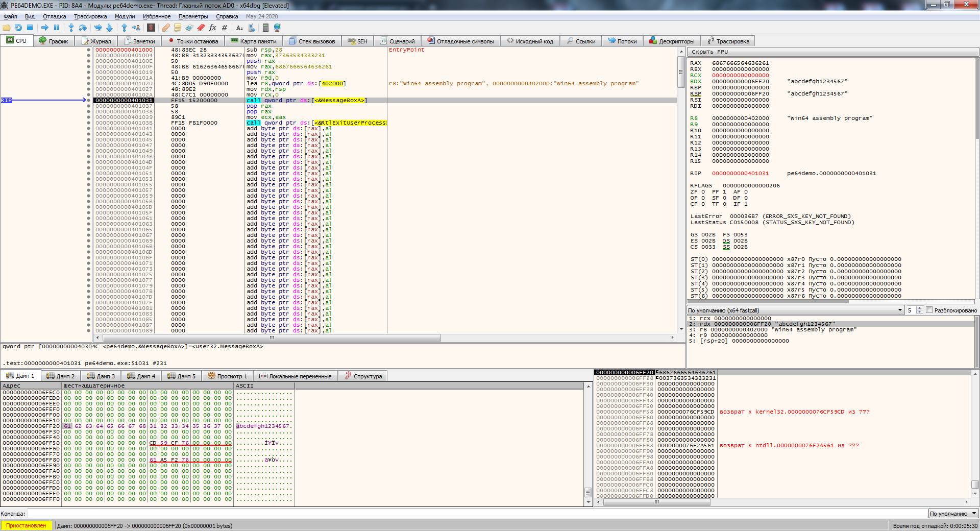Click the Скрыть FPU button

tap(709, 52)
